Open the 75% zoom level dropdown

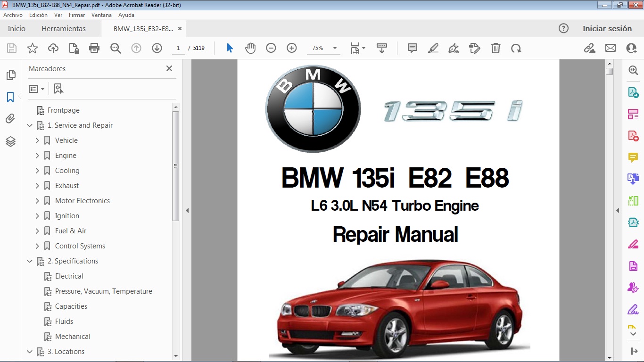point(335,48)
